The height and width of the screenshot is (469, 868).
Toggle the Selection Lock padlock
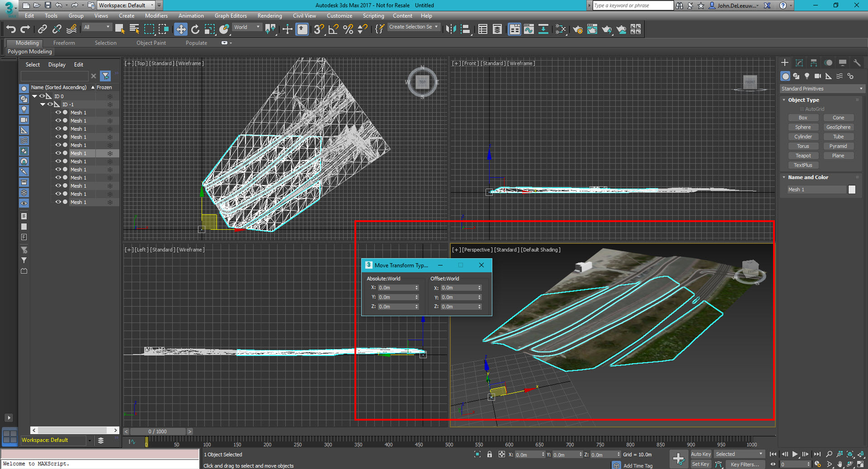click(x=489, y=454)
